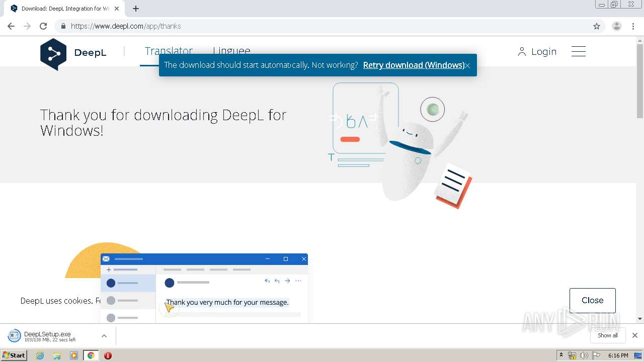The width and height of the screenshot is (644, 362).
Task: Click the address bar URL
Action: 126,26
